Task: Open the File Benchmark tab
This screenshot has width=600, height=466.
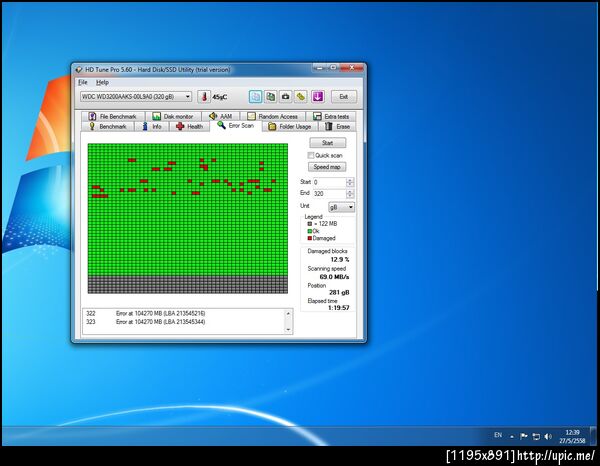Action: [112, 116]
